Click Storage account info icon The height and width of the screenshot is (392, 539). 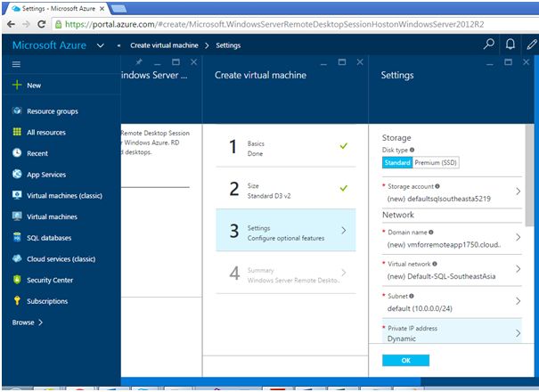pos(437,186)
